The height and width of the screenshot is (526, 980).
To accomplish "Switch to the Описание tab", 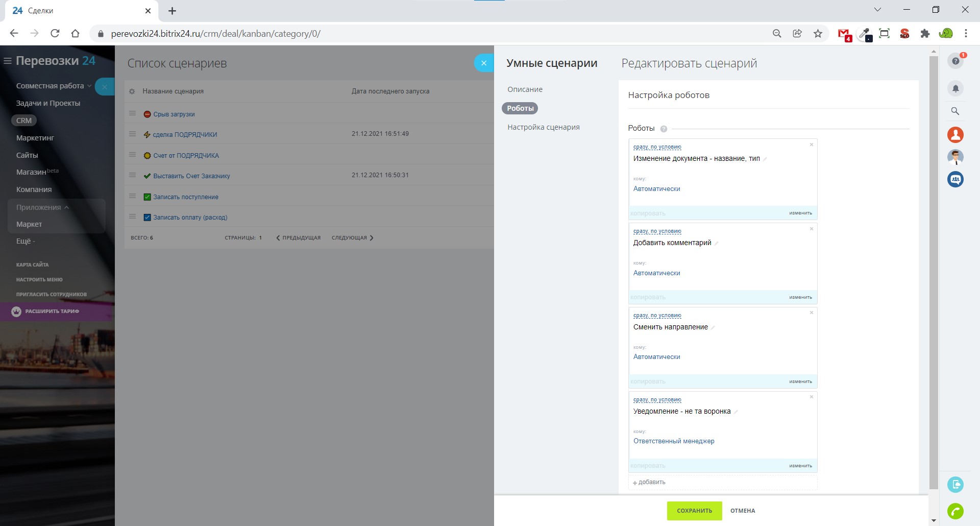I will coord(525,89).
